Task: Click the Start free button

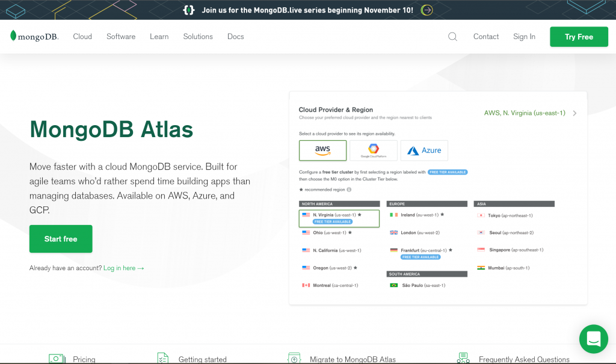Action: [61, 239]
